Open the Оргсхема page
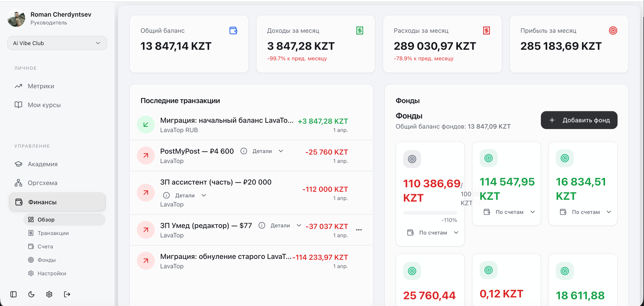644x306 pixels. [x=43, y=183]
